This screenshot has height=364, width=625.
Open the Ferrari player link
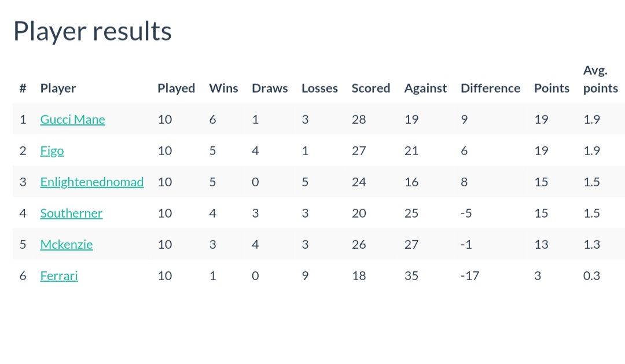[x=59, y=275]
